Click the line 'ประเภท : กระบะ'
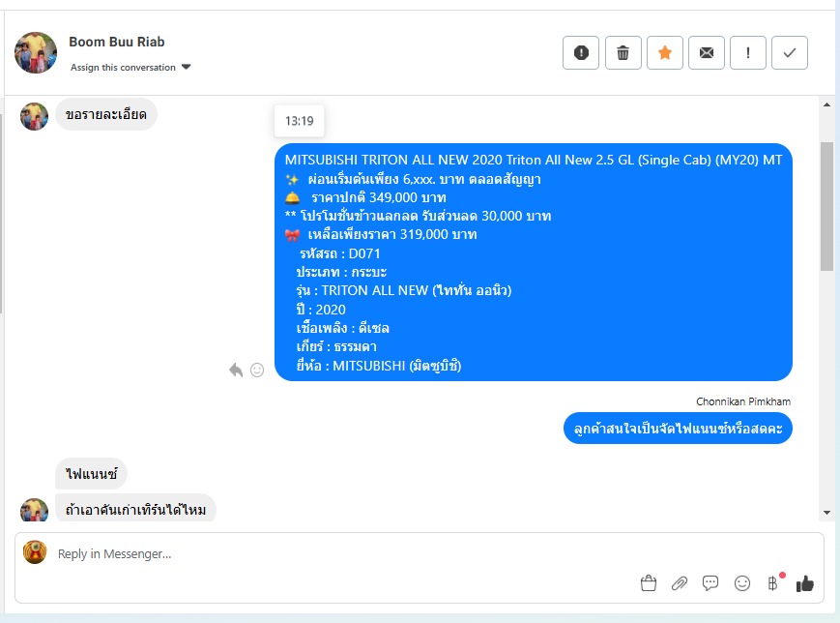 click(x=341, y=272)
